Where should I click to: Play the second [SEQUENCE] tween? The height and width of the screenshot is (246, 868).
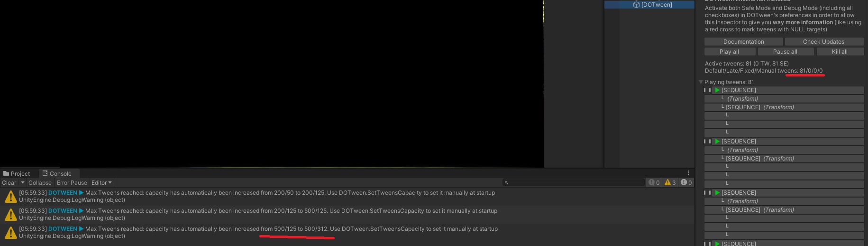[x=717, y=142]
